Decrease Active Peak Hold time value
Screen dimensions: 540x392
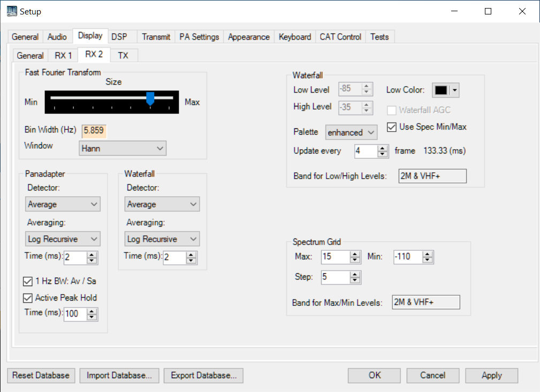click(92, 317)
